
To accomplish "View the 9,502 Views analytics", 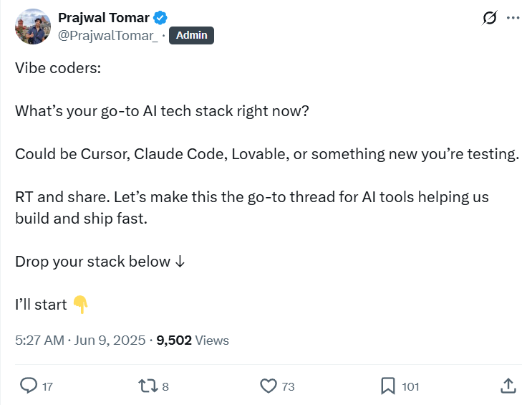I will click(x=193, y=340).
